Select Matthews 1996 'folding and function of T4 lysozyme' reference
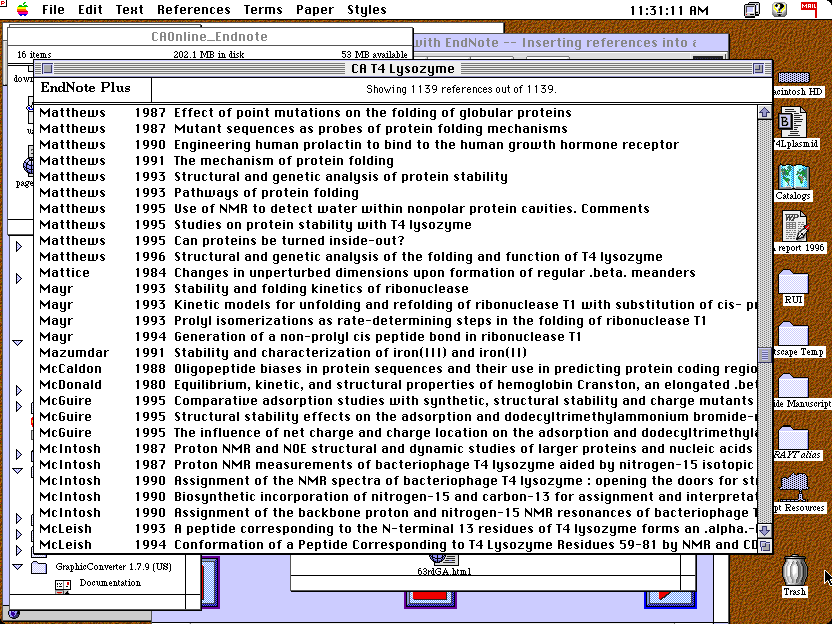This screenshot has width=832, height=624. [x=395, y=256]
